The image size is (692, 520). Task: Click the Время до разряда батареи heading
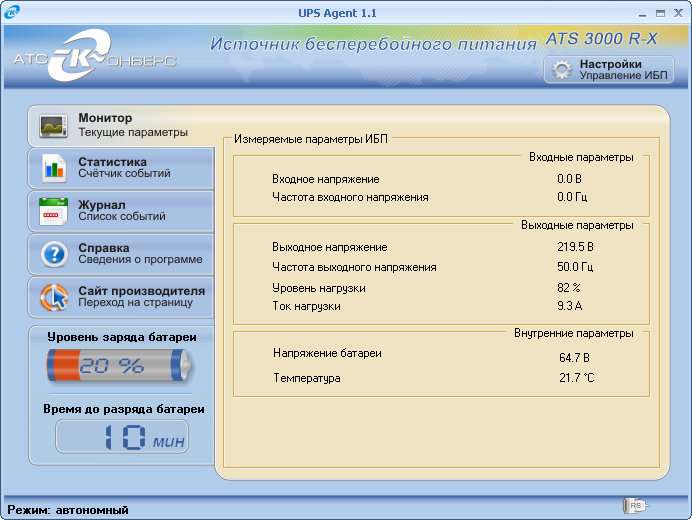click(x=124, y=409)
